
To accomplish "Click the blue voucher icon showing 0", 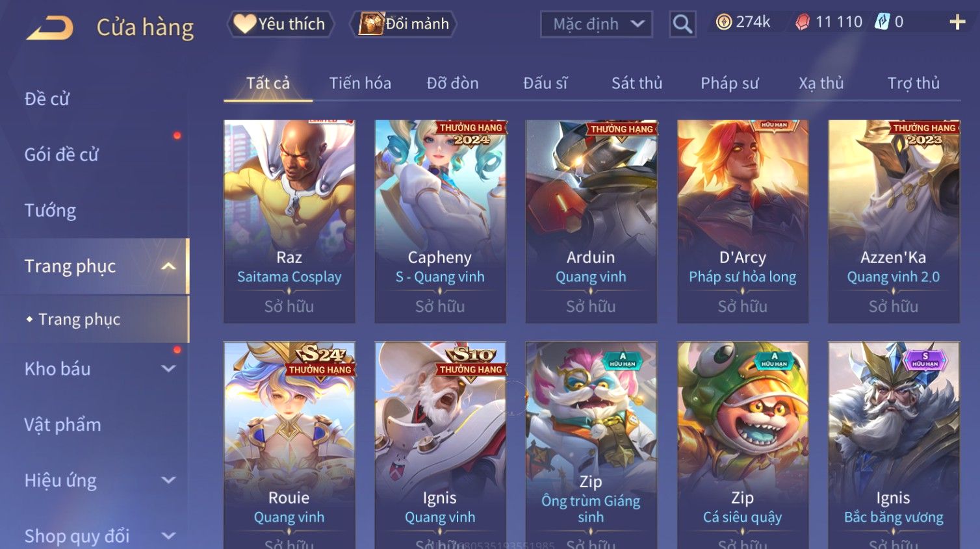I will pos(882,21).
